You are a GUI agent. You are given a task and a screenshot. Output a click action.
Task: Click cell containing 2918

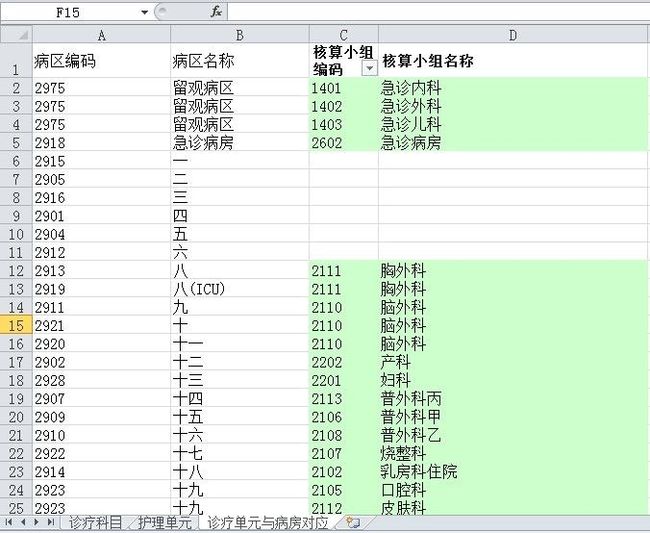point(101,143)
